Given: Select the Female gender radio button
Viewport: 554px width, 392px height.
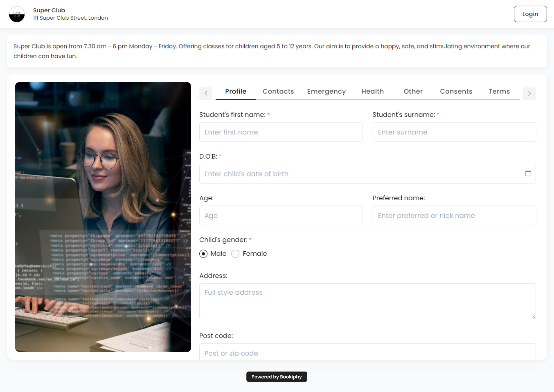Looking at the screenshot, I should pos(235,254).
